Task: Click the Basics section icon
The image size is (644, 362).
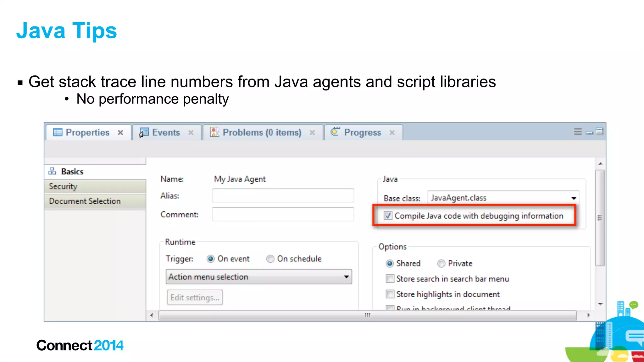Action: pos(52,171)
